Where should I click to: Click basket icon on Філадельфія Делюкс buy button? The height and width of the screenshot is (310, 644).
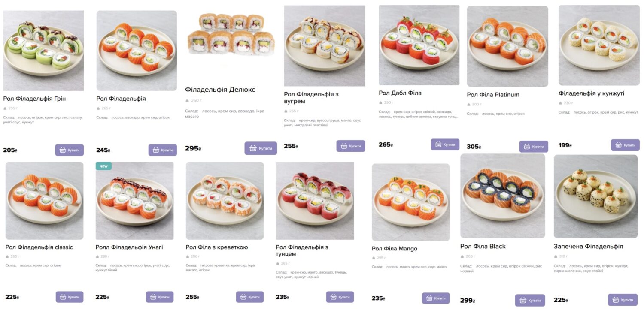click(253, 148)
